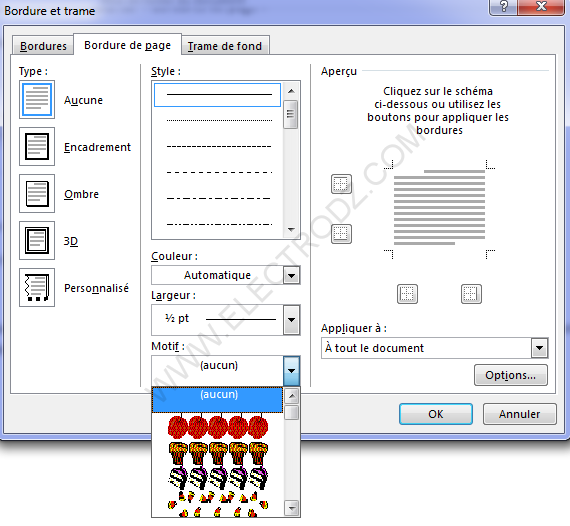
Task: Click the Motif list scroll down arrow
Action: tap(292, 508)
